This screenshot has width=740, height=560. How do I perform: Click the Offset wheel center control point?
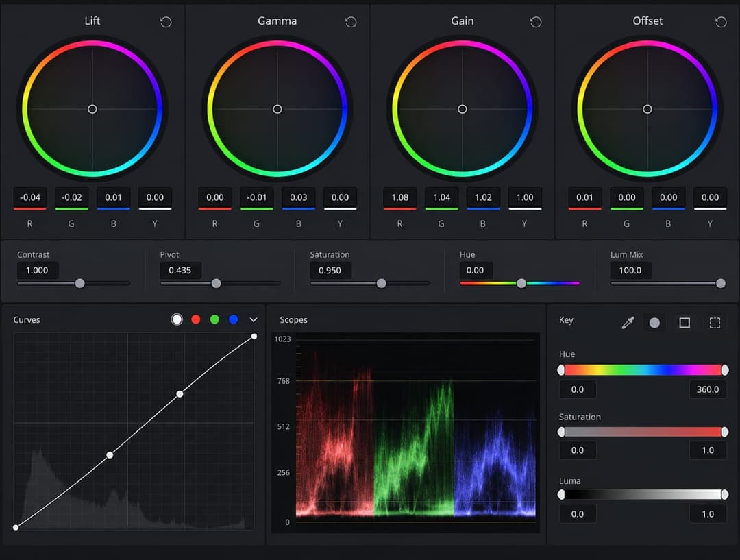click(647, 109)
